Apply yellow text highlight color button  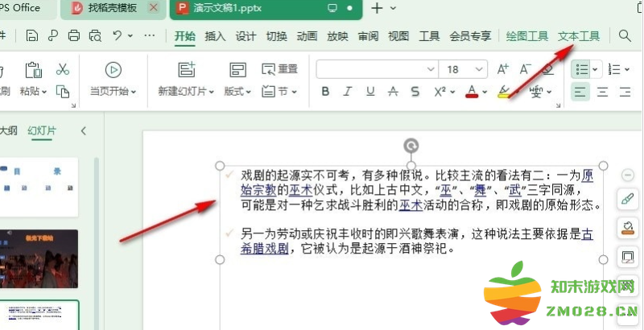click(504, 92)
